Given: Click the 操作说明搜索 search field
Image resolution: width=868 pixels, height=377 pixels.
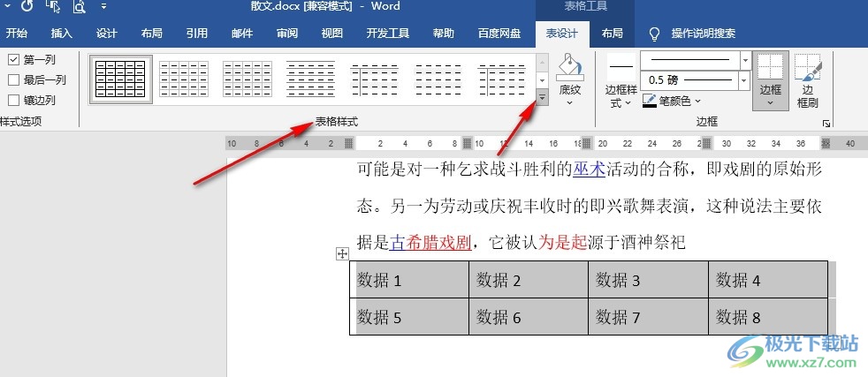Looking at the screenshot, I should click(x=703, y=34).
